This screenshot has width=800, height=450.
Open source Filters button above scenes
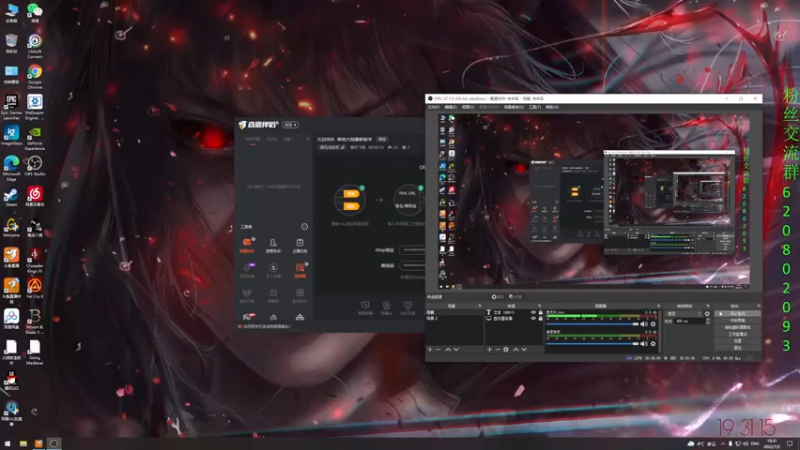516,297
